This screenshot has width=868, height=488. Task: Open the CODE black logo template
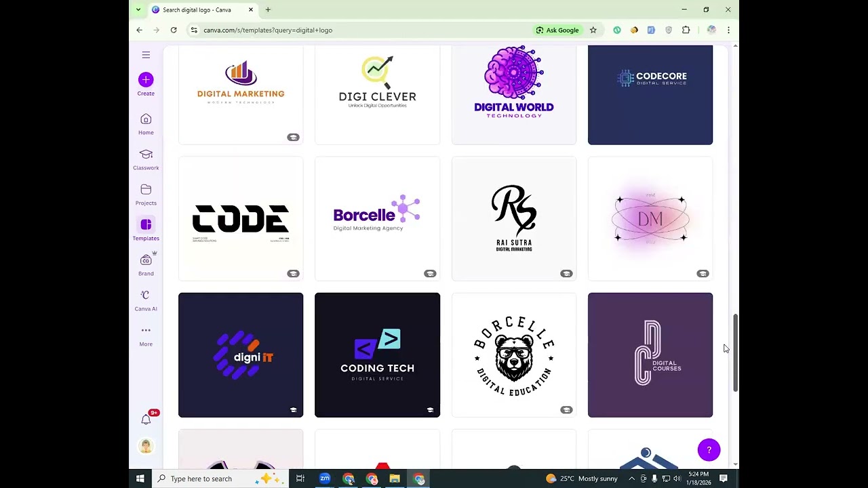(x=241, y=218)
